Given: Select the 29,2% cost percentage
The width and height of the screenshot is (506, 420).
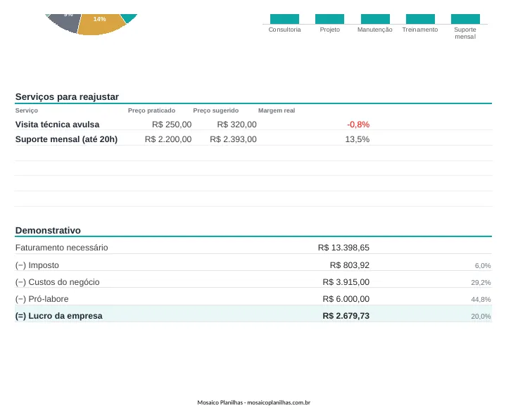Looking at the screenshot, I should 481,283.
